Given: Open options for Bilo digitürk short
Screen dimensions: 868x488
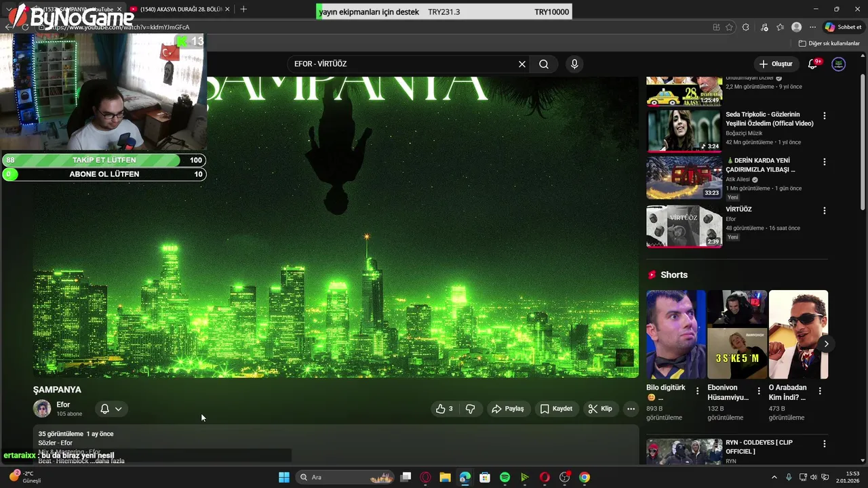Looking at the screenshot, I should pos(697,391).
